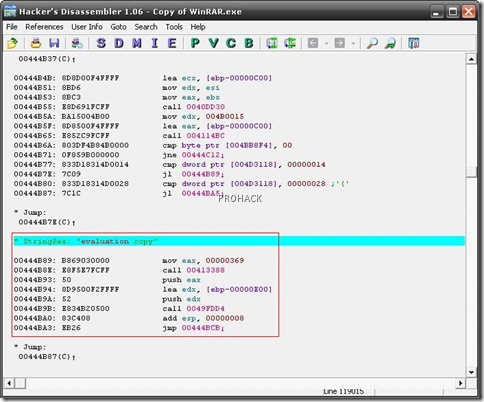Open the User Info menu

coord(87,27)
